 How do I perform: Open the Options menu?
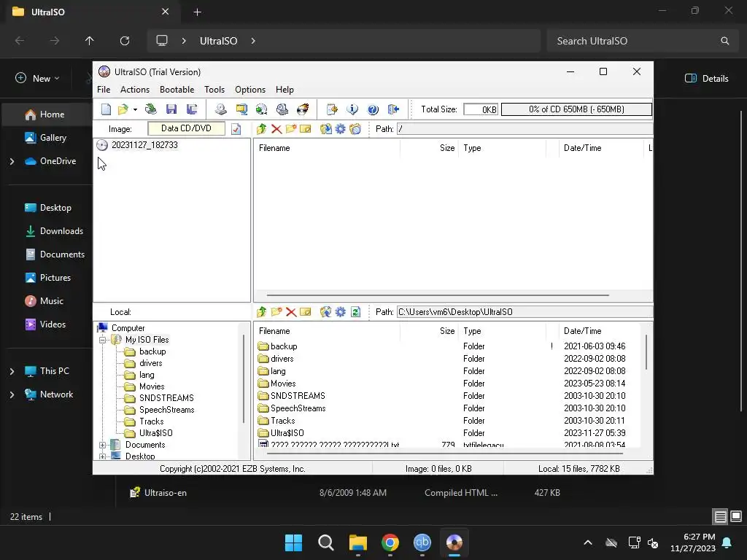(250, 90)
